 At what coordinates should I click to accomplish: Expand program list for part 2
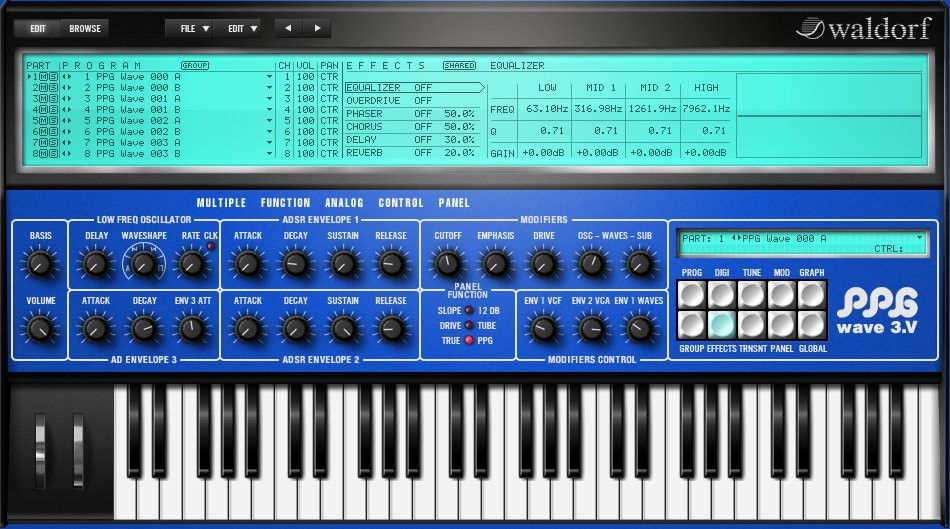pyautogui.click(x=269, y=87)
